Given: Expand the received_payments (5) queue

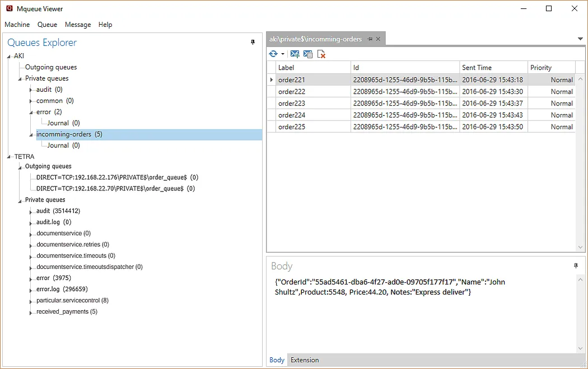Looking at the screenshot, I should pyautogui.click(x=31, y=313).
